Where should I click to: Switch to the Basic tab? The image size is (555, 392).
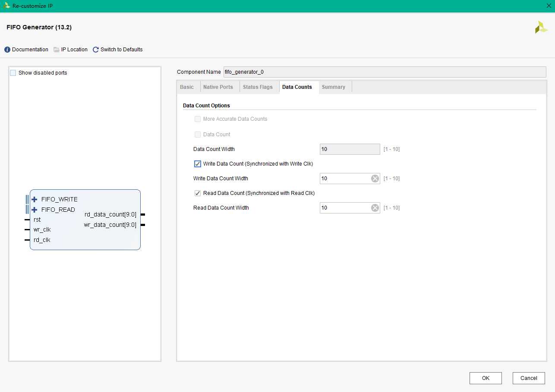[187, 87]
